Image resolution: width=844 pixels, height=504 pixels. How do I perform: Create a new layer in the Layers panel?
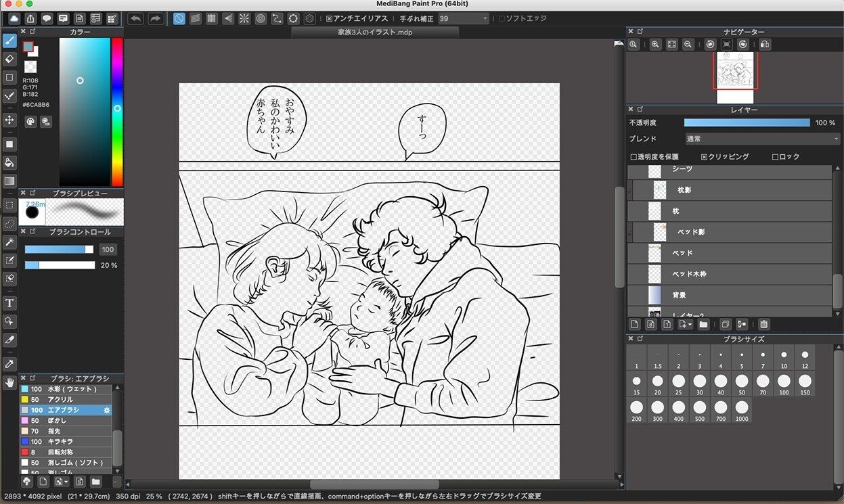pos(634,324)
